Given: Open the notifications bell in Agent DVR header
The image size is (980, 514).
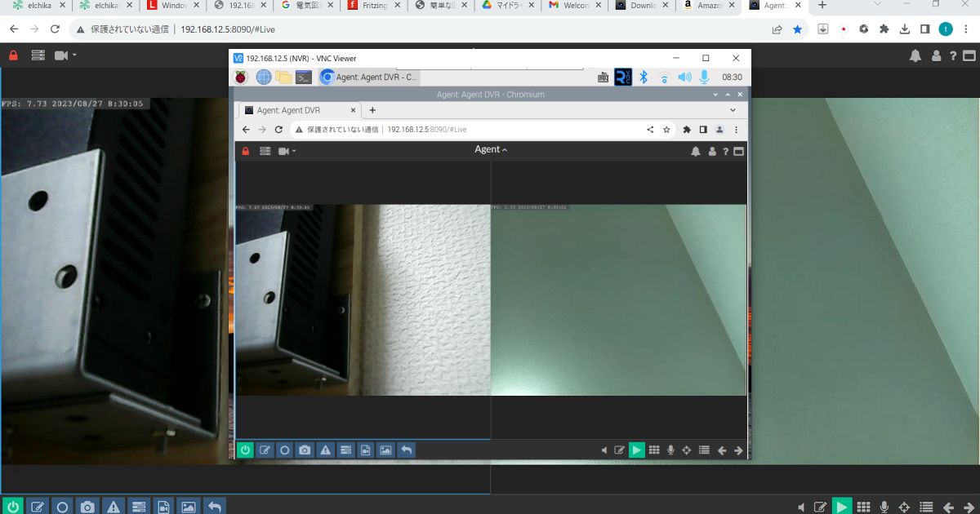Looking at the screenshot, I should pos(695,150).
